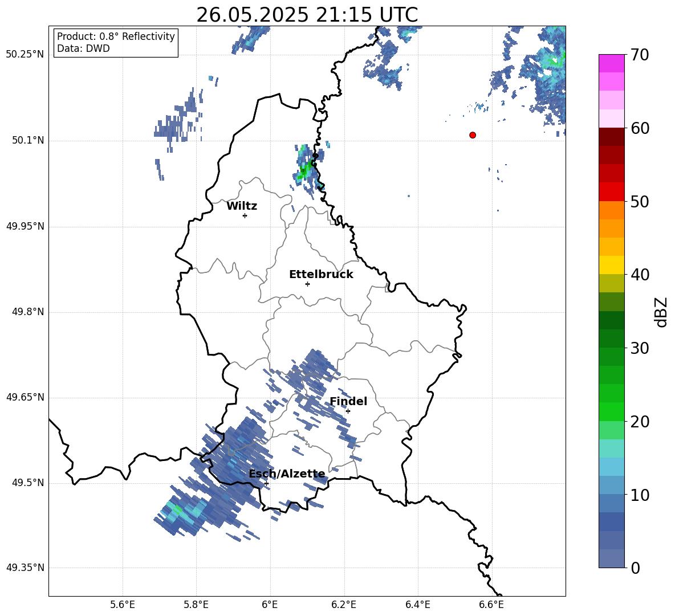Click the 'Data: DWD' label
This screenshot has height=616, width=675.
pyautogui.click(x=83, y=48)
